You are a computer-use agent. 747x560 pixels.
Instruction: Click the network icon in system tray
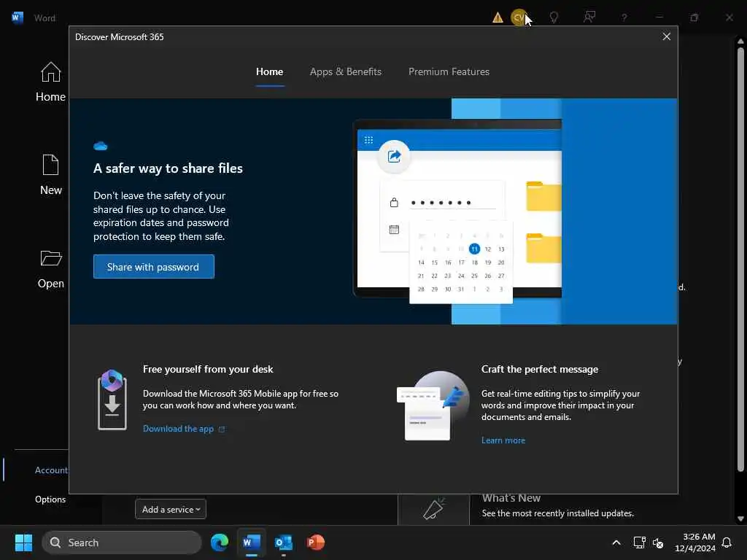click(x=639, y=542)
